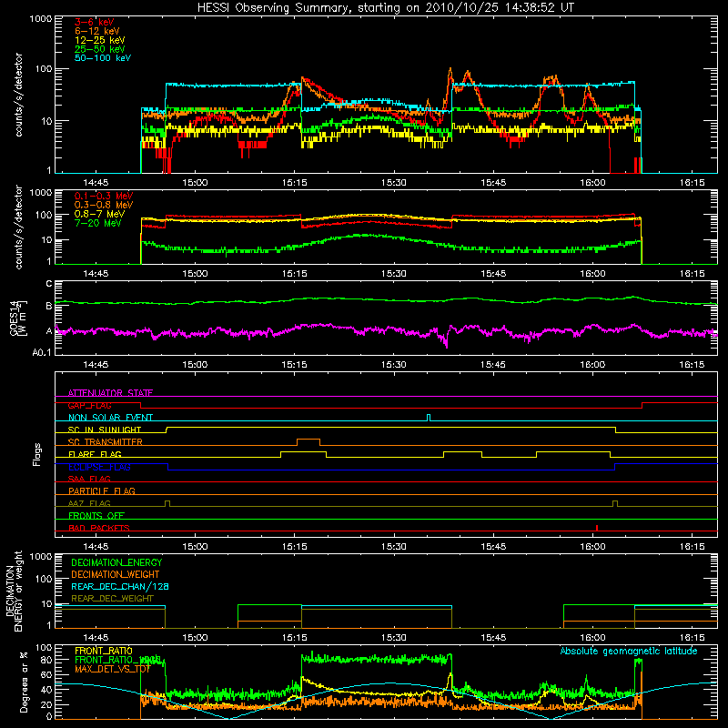Click the REAR_DEC_CHAN/128 legend label

click(120, 586)
